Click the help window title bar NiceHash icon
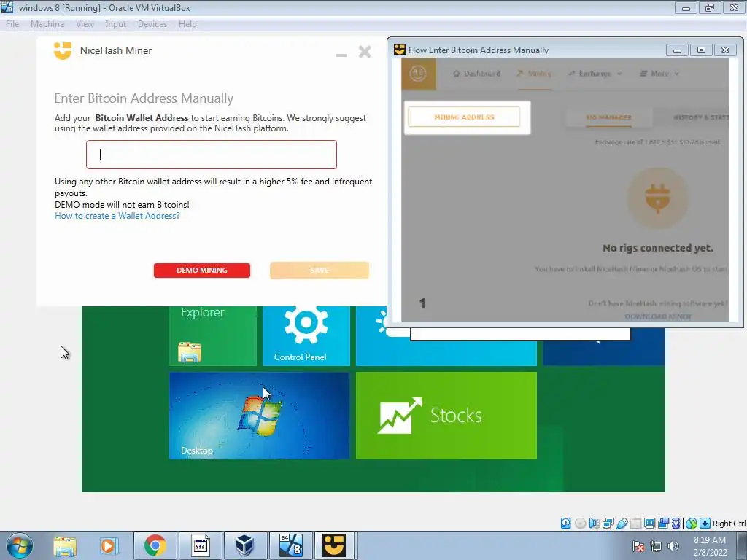Screen dimensions: 747x560 pos(399,50)
